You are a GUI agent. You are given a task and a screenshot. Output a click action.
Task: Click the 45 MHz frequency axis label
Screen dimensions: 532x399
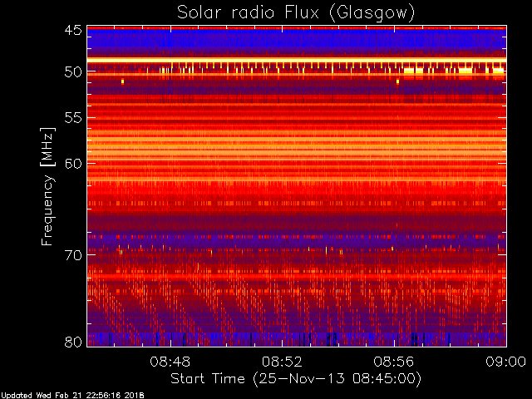pyautogui.click(x=73, y=31)
